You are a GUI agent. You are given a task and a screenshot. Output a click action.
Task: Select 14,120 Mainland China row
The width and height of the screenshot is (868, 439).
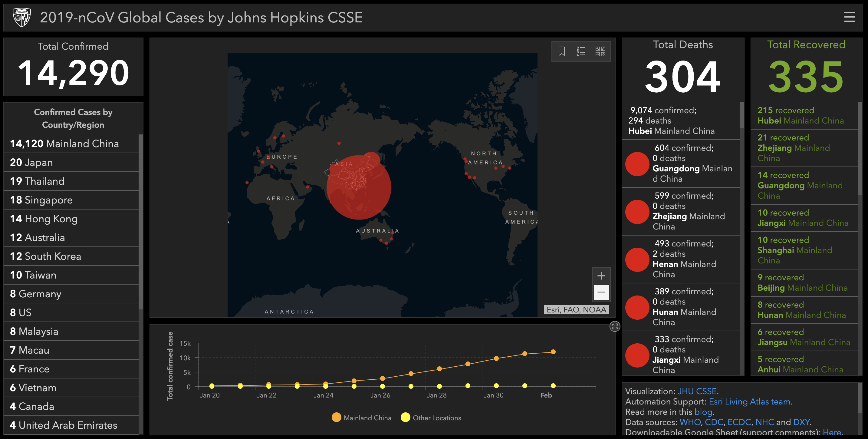click(71, 144)
